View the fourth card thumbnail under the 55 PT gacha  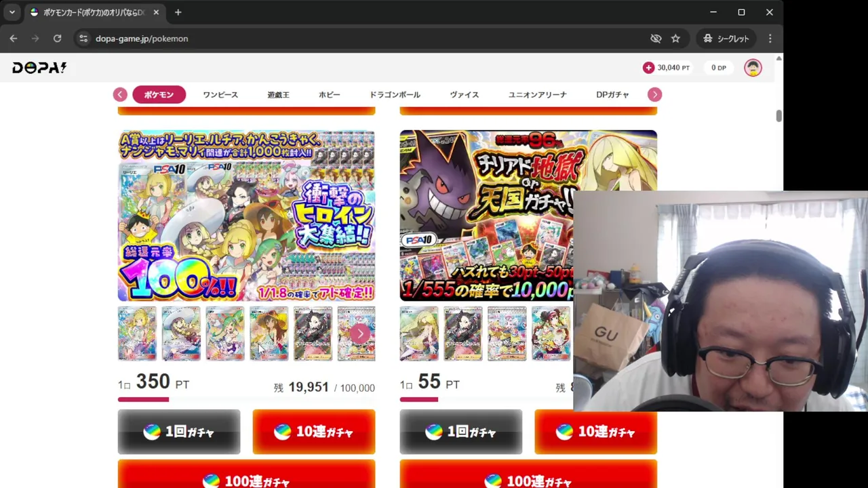pyautogui.click(x=551, y=333)
